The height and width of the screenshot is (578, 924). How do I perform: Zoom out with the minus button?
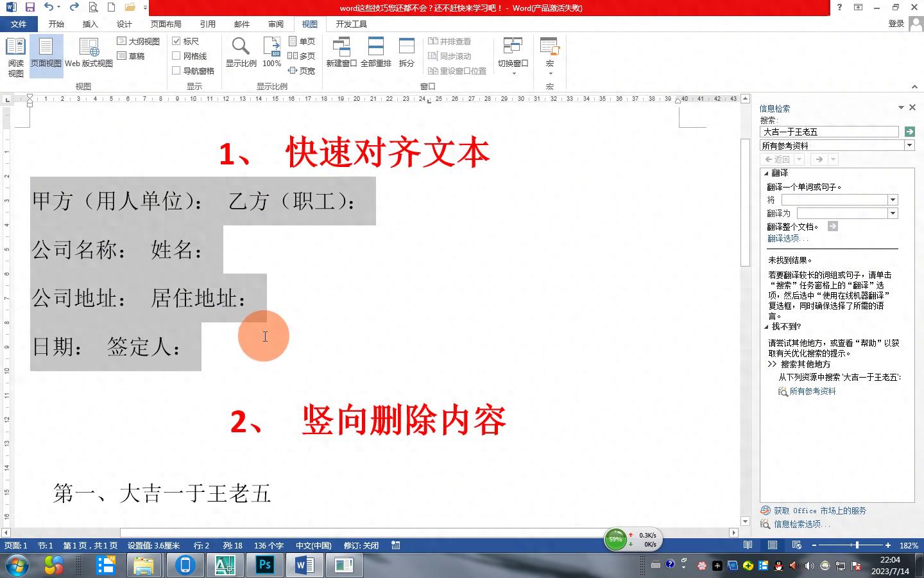point(814,545)
